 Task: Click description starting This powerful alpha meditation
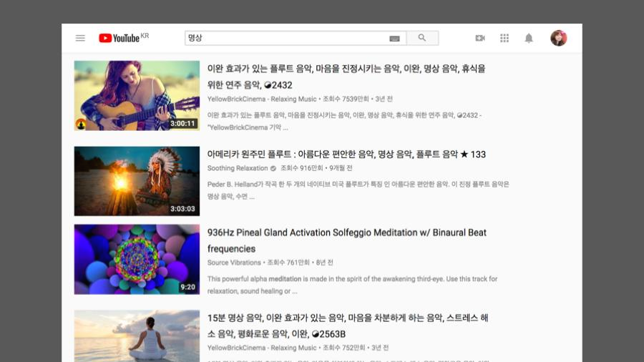pyautogui.click(x=352, y=285)
